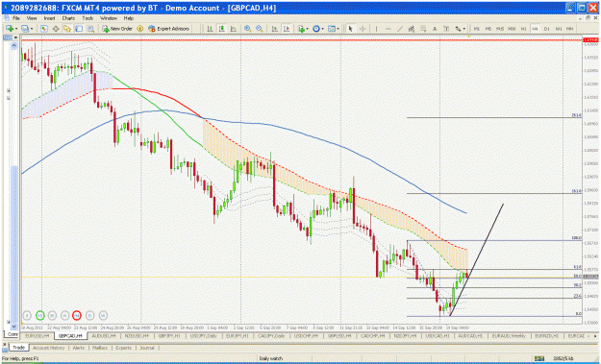Switch to M15 timeframe
This screenshot has width=601, height=364.
500,29
